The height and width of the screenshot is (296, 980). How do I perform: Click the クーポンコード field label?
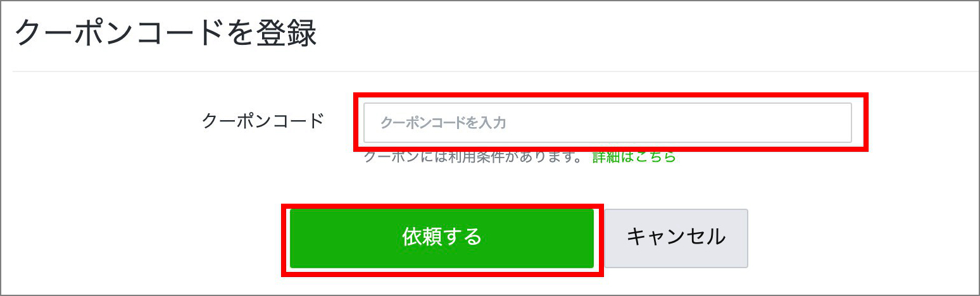click(x=263, y=120)
